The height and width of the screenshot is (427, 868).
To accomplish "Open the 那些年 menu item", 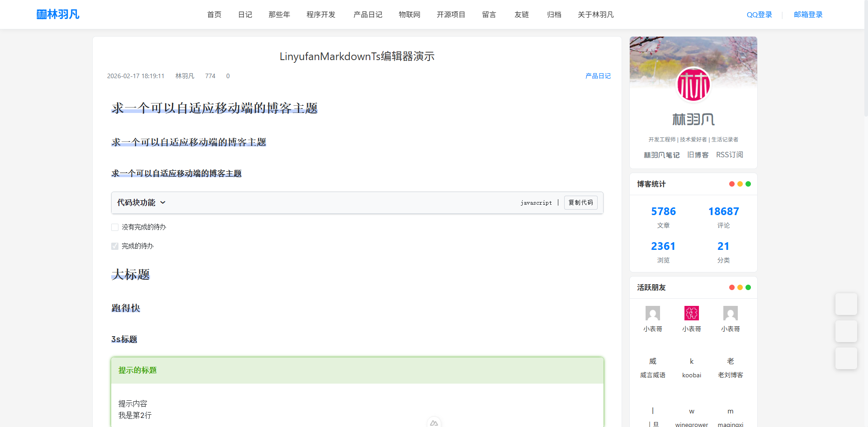I will pos(279,14).
